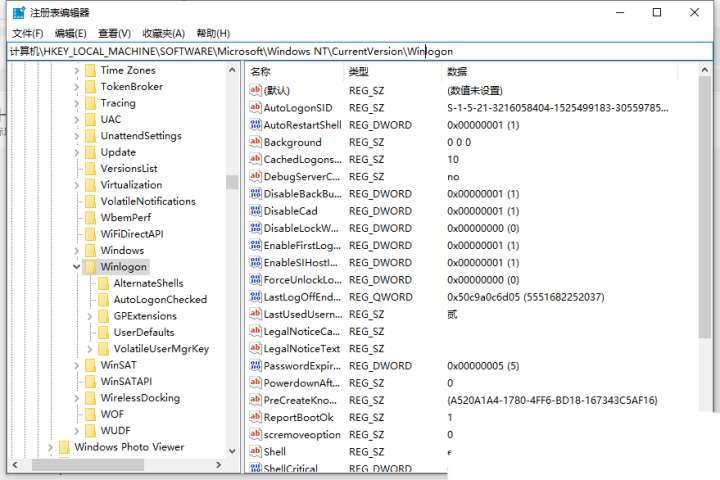Viewport: 720px width, 480px height.
Task: Click the string icon of AutoLogonSID value
Action: 255,107
